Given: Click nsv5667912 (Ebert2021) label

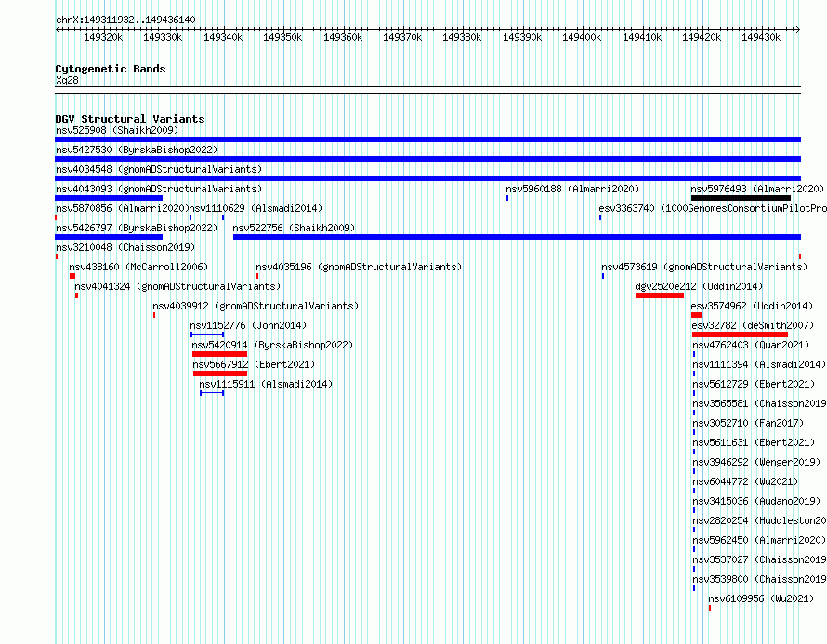Looking at the screenshot, I should [254, 364].
